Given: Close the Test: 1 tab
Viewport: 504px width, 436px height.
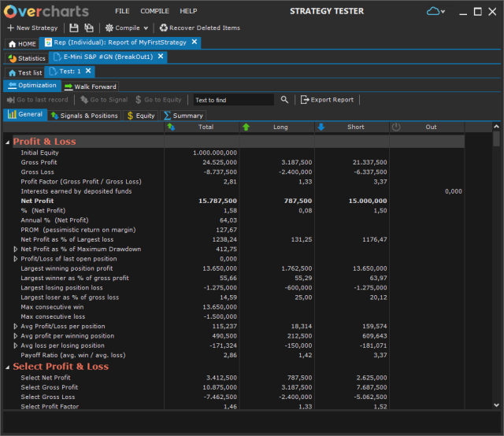Looking at the screenshot, I should pos(88,71).
